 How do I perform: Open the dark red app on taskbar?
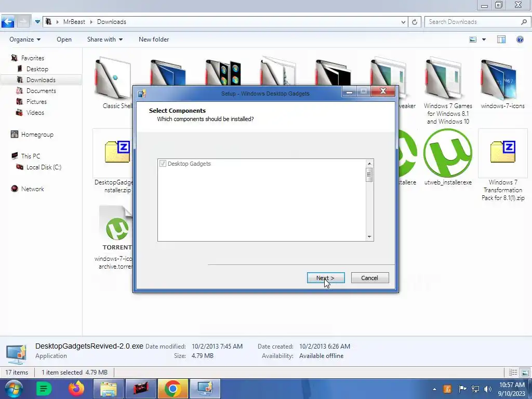[140, 389]
